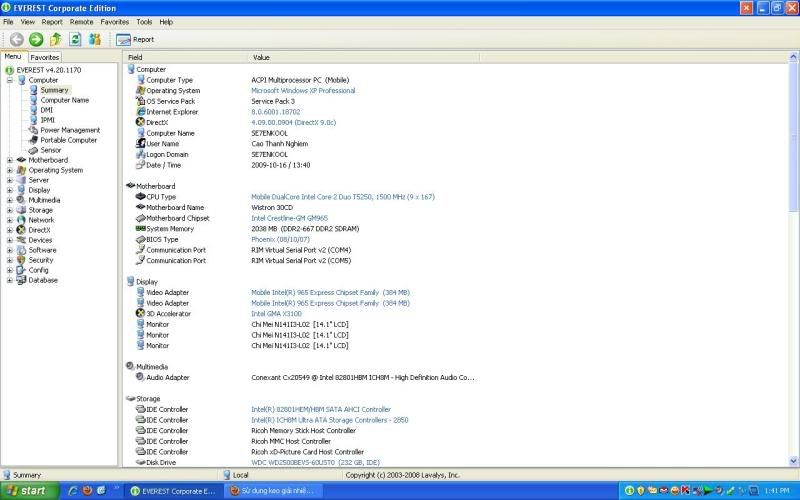Open the WDC WD2500BEVS disk drive link
The width and height of the screenshot is (800, 500).
315,462
